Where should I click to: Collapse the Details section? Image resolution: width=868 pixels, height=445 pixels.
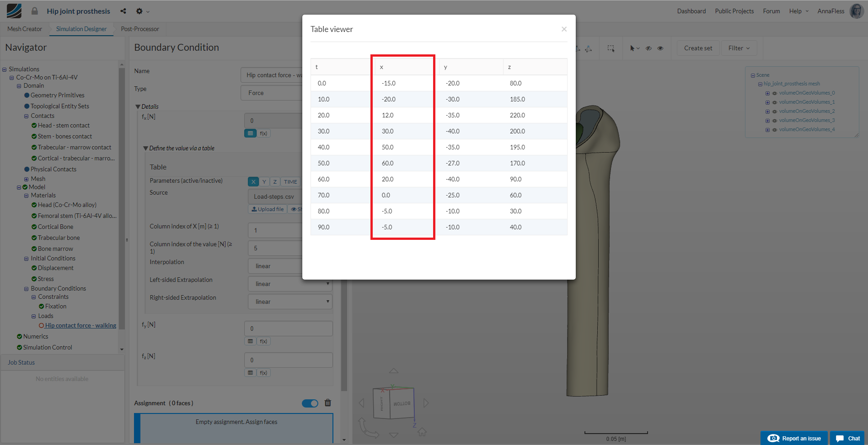pyautogui.click(x=138, y=106)
